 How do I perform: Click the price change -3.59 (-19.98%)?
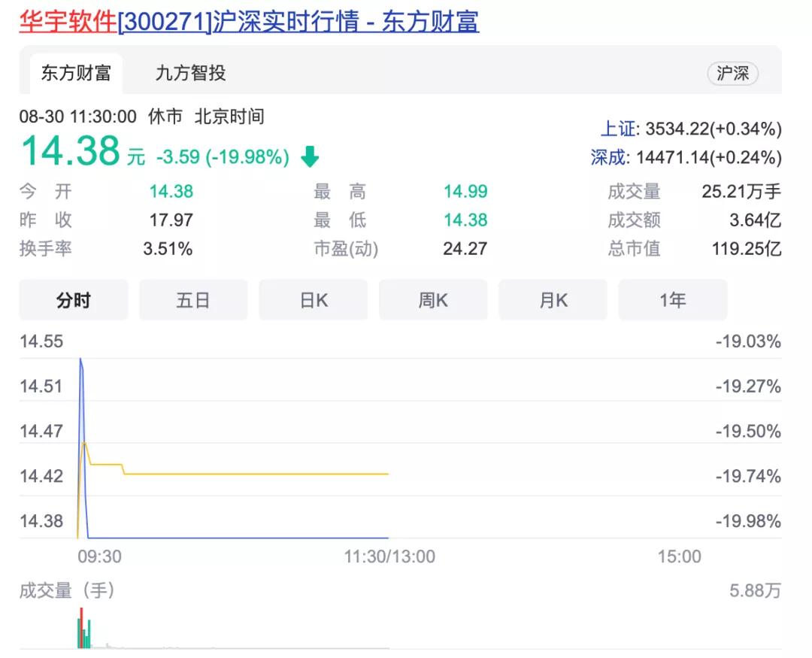pos(223,156)
